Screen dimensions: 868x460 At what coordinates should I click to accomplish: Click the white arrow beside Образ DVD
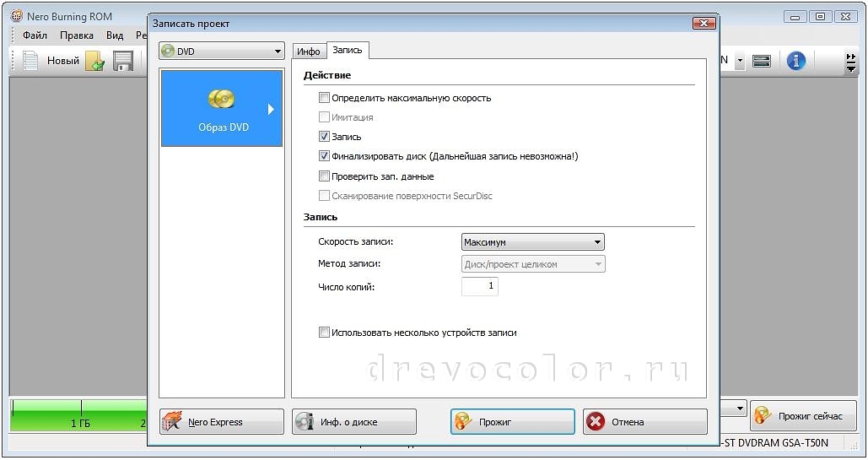(271, 109)
